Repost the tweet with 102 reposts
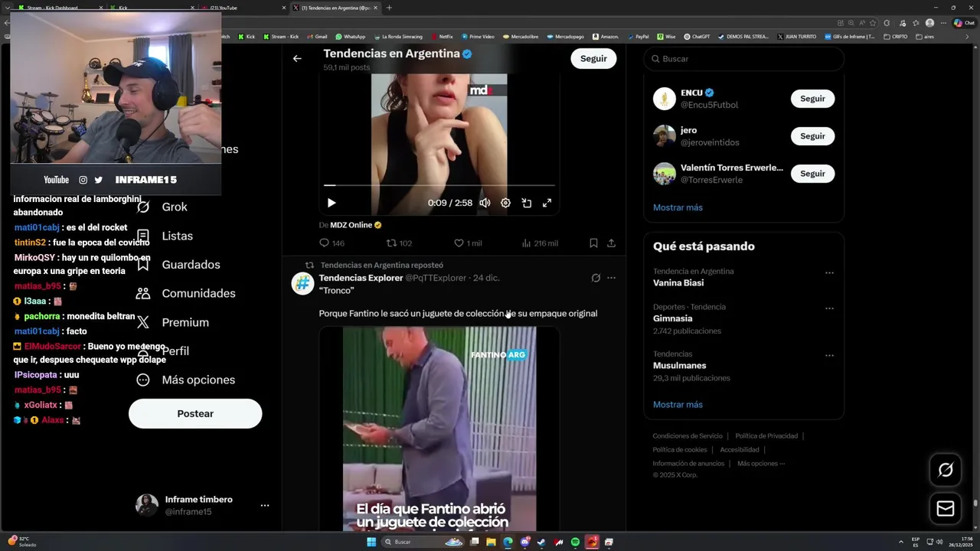The height and width of the screenshot is (551, 980). click(399, 243)
